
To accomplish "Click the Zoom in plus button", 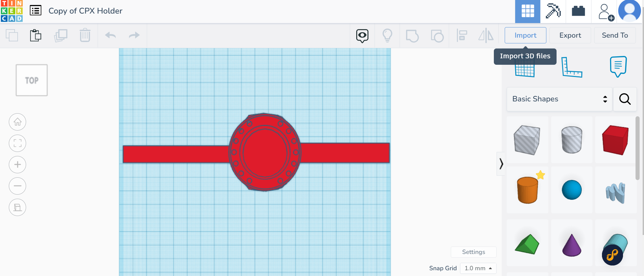I will tap(18, 164).
